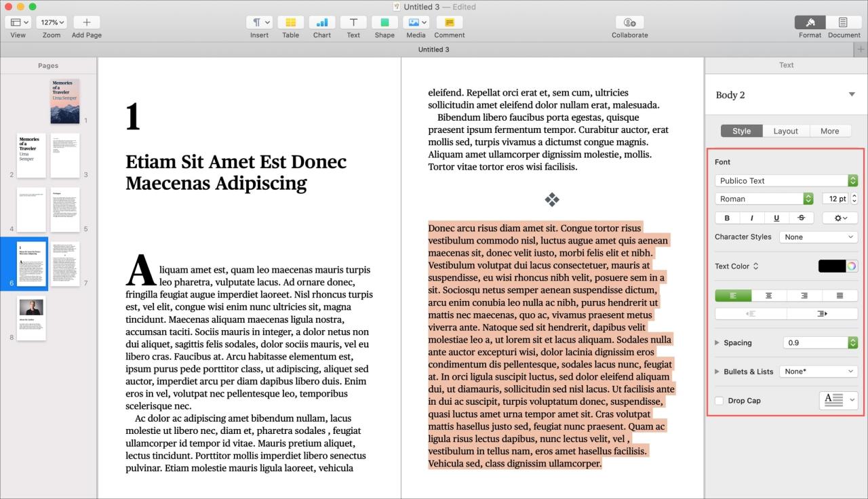
Task: Select page 4 thumbnail
Action: (31, 209)
